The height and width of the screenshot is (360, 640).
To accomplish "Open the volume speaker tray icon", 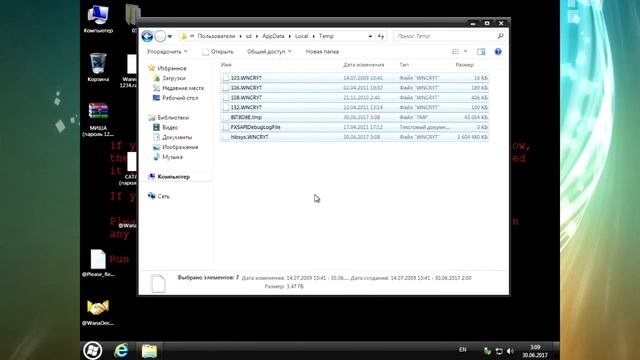I will pos(510,351).
